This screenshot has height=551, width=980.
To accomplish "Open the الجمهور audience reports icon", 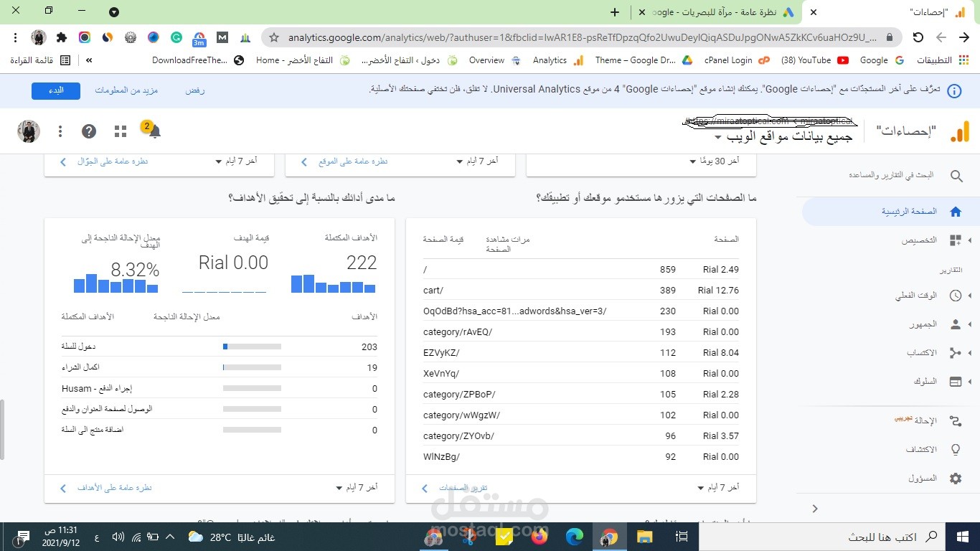I will pyautogui.click(x=955, y=324).
